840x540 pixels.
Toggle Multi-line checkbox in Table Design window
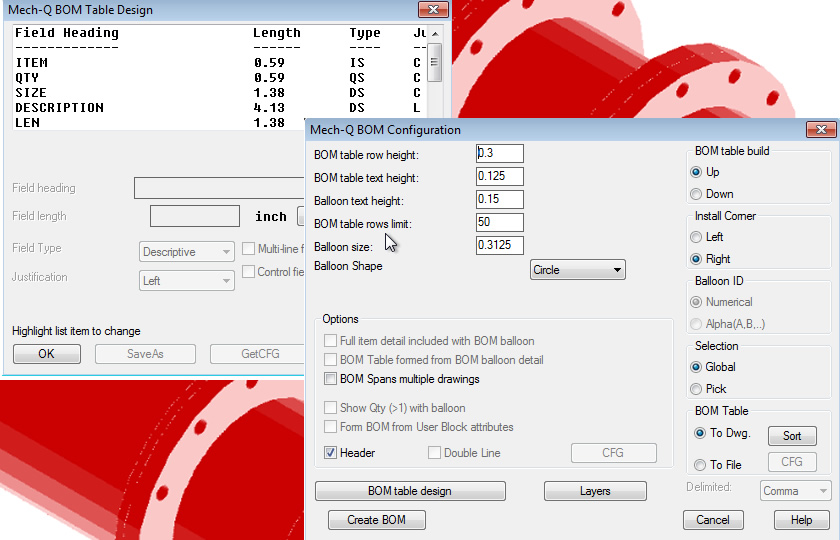point(248,249)
